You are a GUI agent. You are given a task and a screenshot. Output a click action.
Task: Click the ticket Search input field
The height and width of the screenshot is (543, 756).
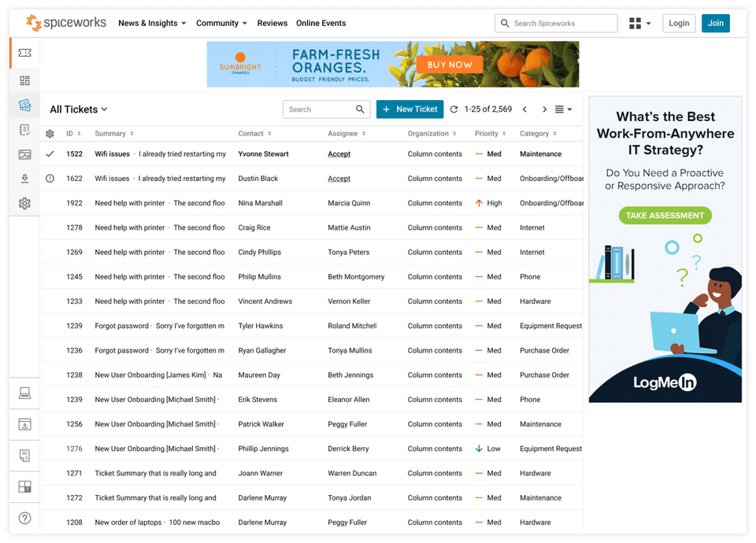click(x=326, y=109)
